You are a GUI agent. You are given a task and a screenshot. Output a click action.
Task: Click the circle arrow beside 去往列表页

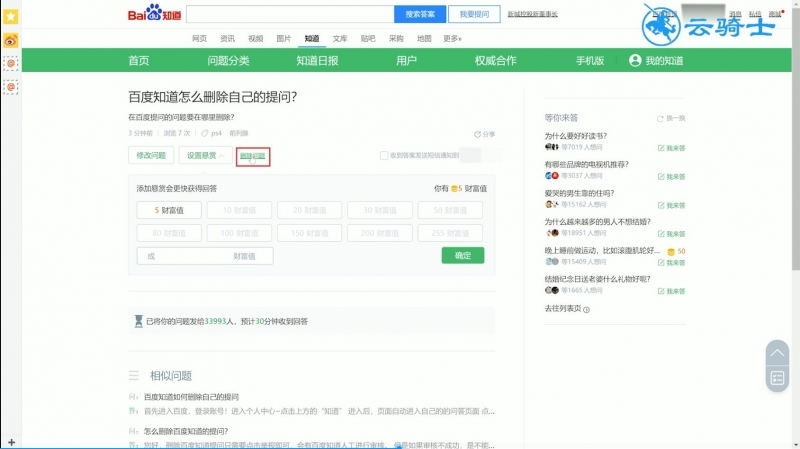point(586,309)
